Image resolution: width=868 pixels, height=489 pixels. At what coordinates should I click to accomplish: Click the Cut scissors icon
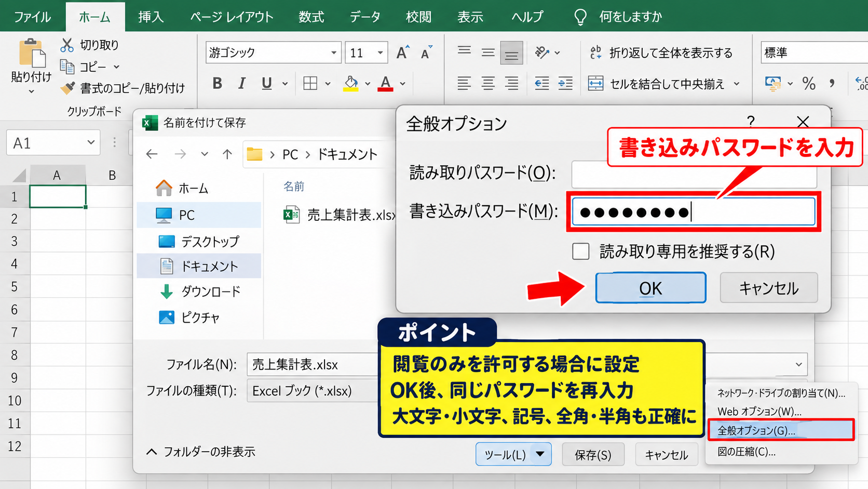(x=67, y=45)
